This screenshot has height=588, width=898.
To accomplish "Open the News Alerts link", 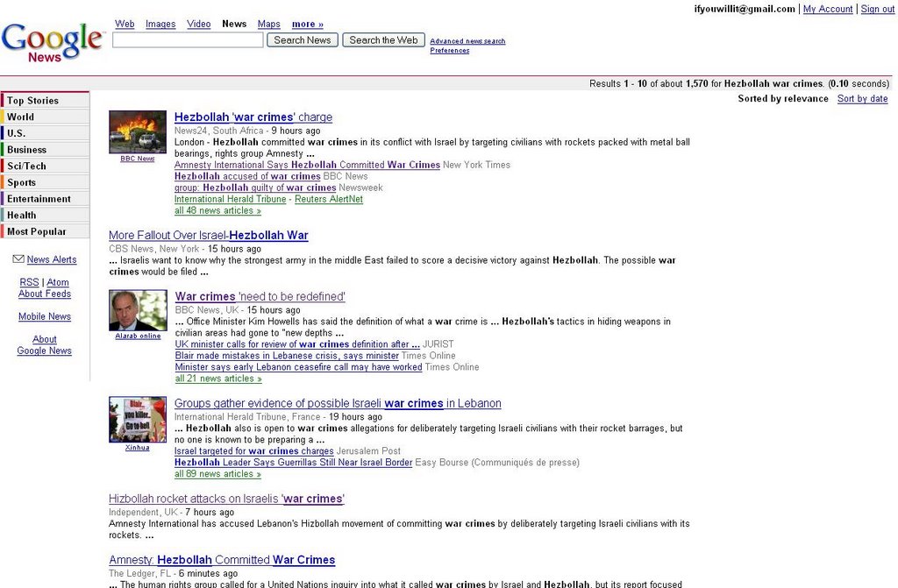I will 52,259.
